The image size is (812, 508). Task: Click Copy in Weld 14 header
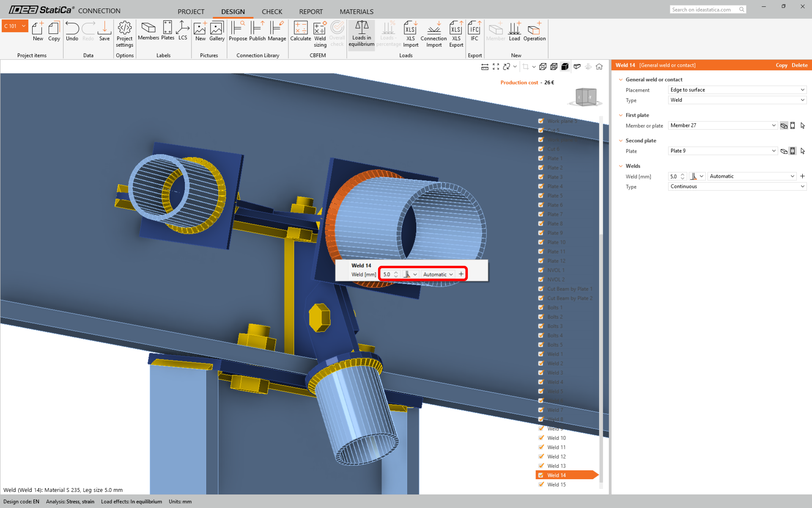781,65
